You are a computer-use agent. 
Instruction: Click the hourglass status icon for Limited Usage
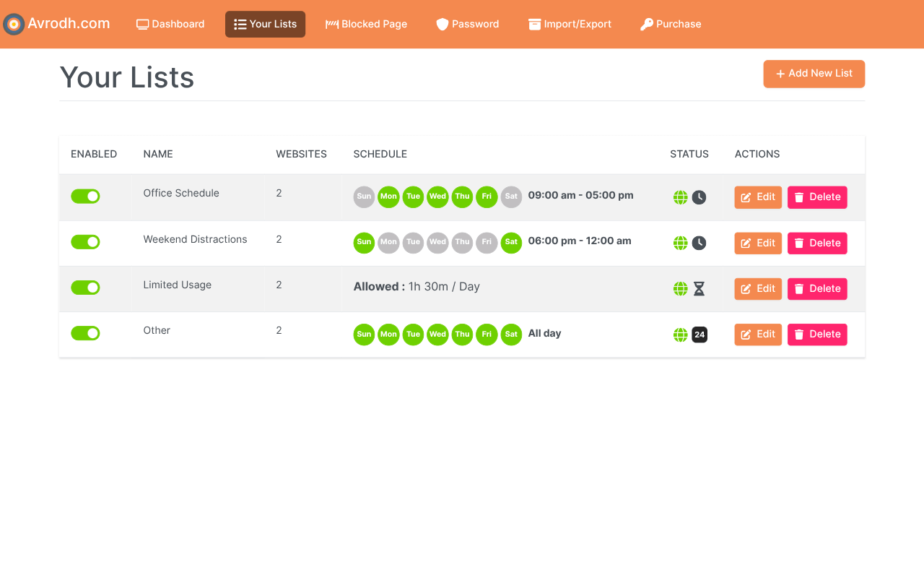699,289
